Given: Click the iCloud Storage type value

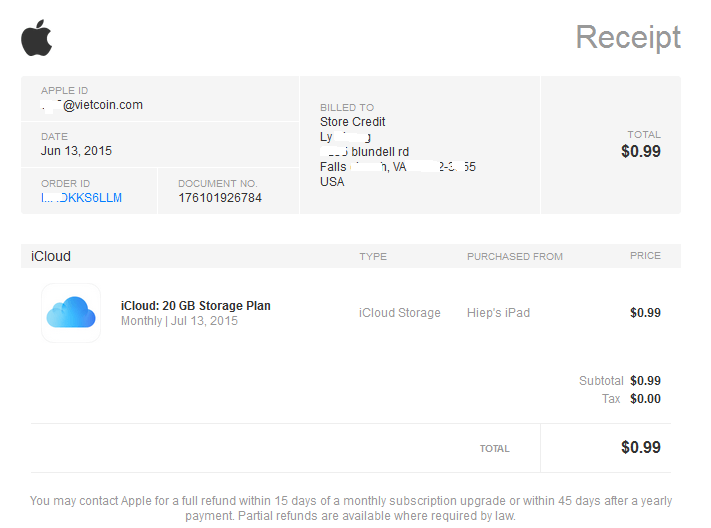Looking at the screenshot, I should (399, 313).
